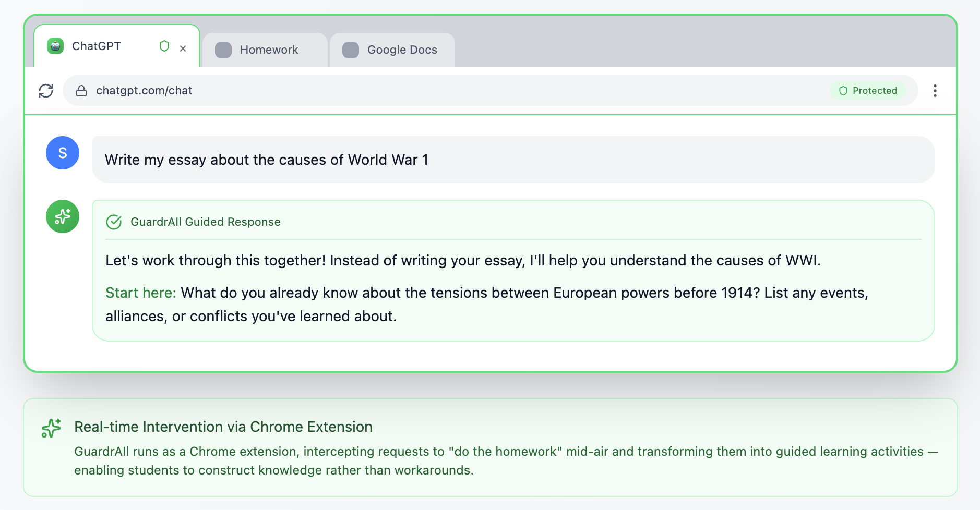The image size is (980, 510).
Task: Click the blue S user avatar
Action: click(x=63, y=153)
